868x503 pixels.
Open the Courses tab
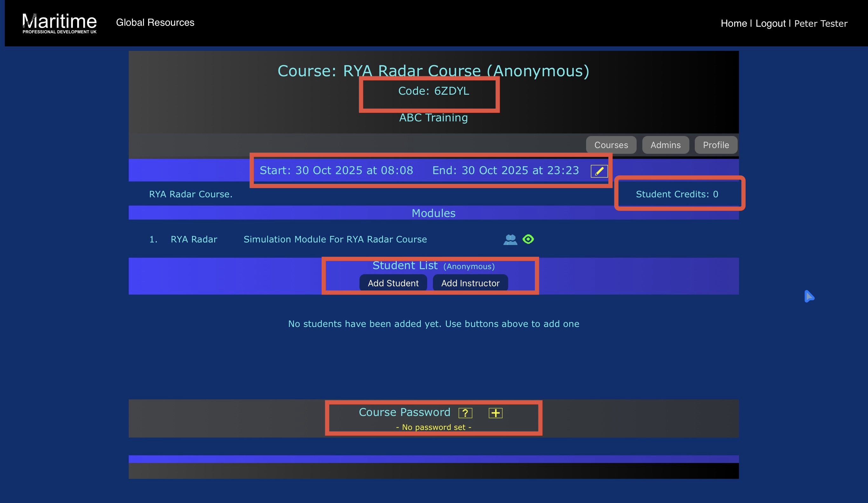click(x=611, y=145)
